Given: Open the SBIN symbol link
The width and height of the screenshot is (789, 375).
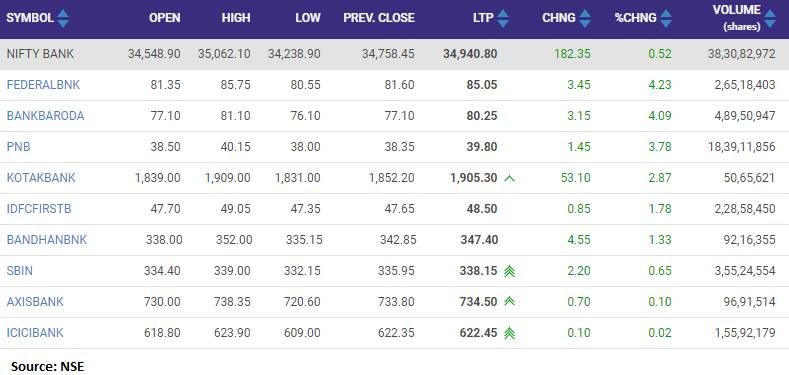Looking at the screenshot, I should point(20,271).
